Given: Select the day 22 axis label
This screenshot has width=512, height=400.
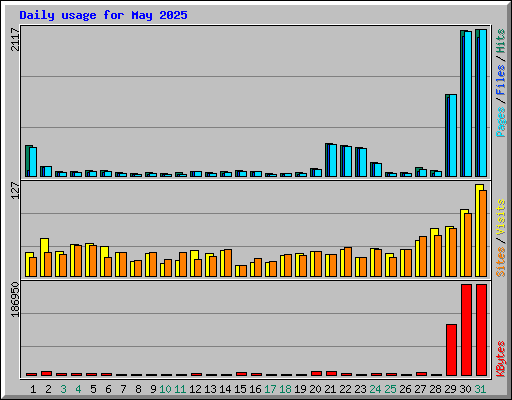Looking at the screenshot, I should (x=345, y=389).
